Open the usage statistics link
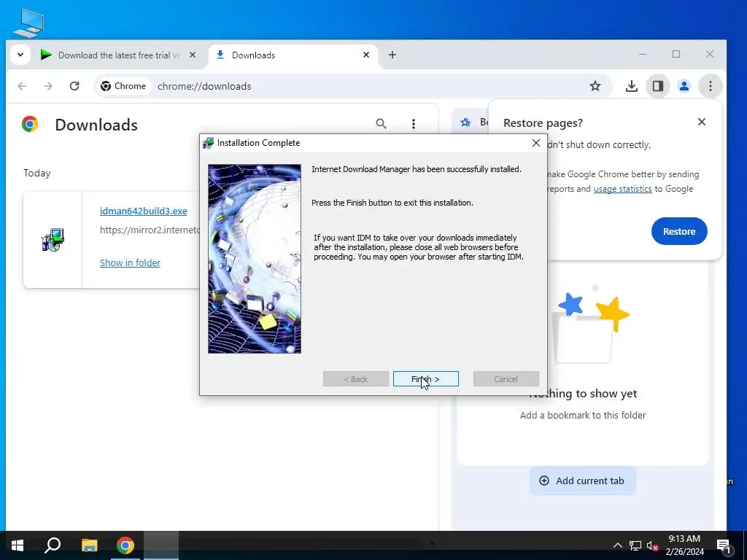 (x=623, y=189)
